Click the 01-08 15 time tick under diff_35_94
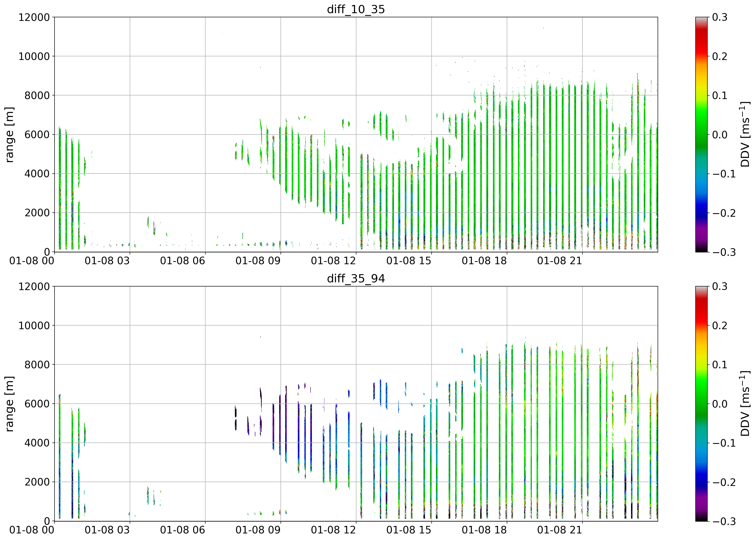 [409, 530]
